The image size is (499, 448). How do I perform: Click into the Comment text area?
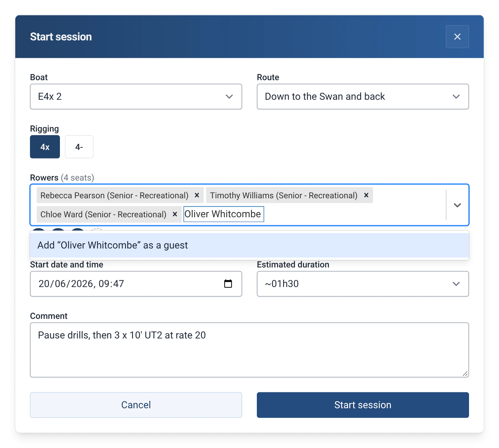coord(250,350)
